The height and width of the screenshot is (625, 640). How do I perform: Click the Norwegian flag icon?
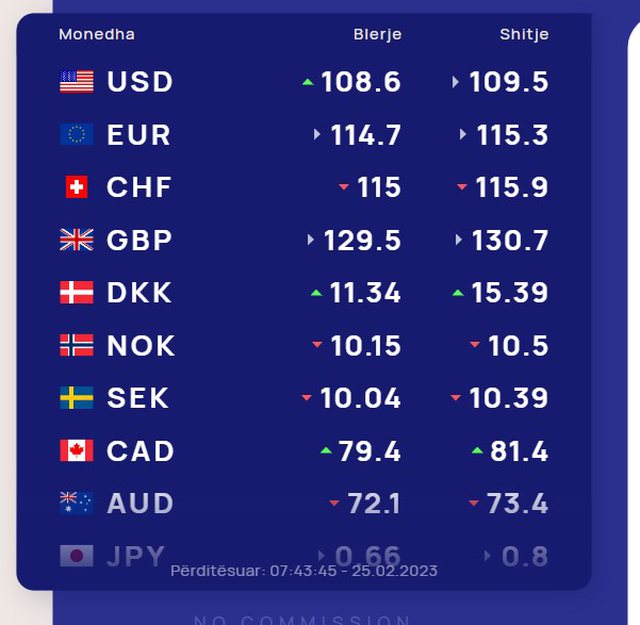point(76,346)
